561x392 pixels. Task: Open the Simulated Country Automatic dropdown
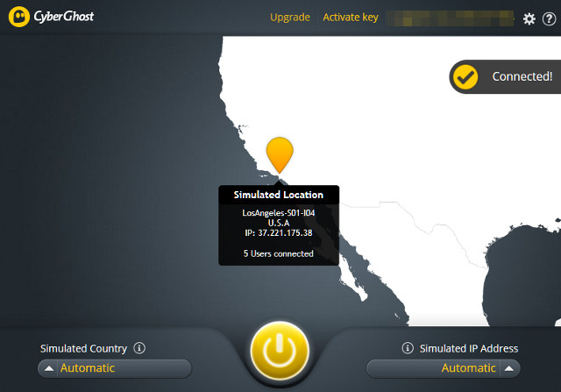tap(115, 368)
